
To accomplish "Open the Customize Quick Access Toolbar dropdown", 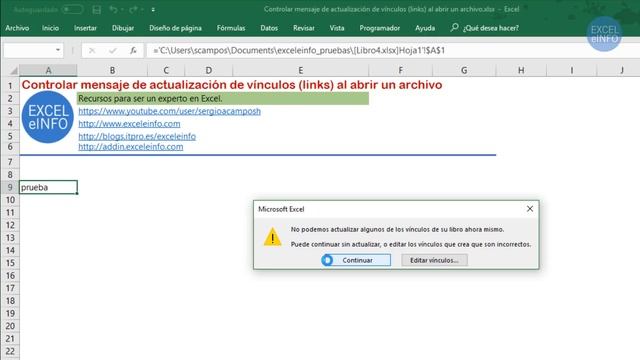I will [x=153, y=10].
